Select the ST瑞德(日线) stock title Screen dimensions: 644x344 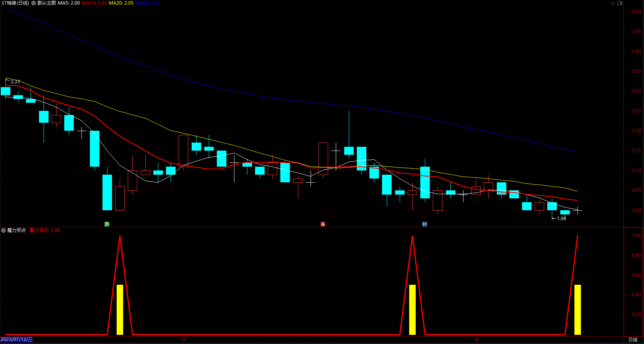15,3
